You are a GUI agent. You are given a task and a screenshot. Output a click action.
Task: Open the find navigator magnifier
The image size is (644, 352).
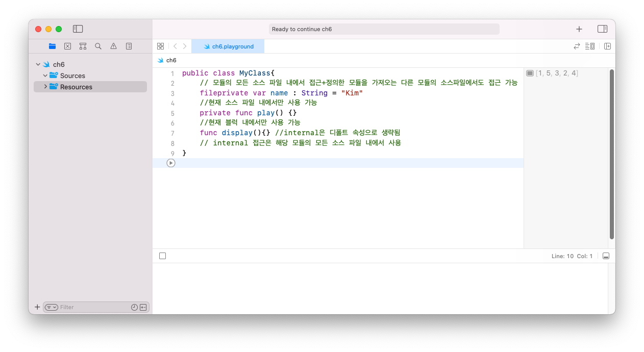[98, 46]
